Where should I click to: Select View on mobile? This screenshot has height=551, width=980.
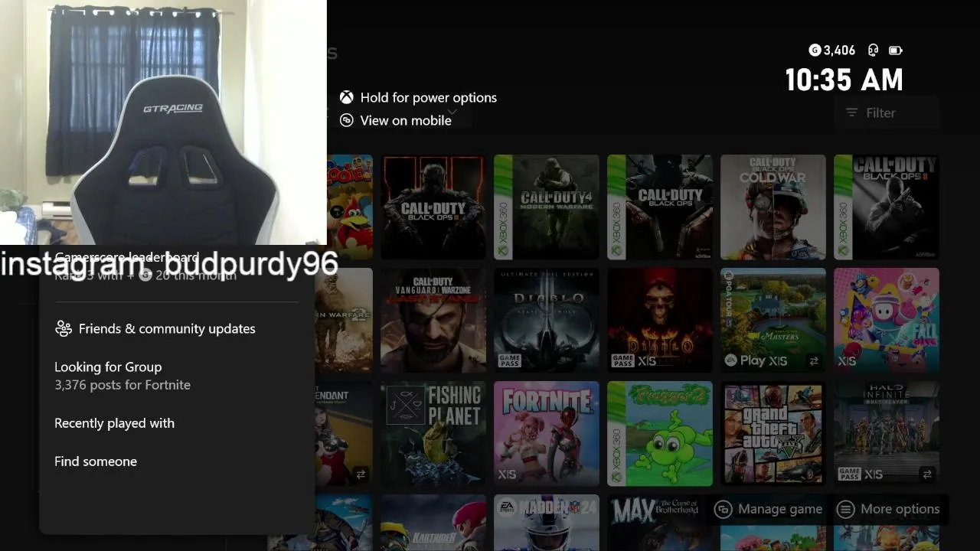[x=406, y=120]
